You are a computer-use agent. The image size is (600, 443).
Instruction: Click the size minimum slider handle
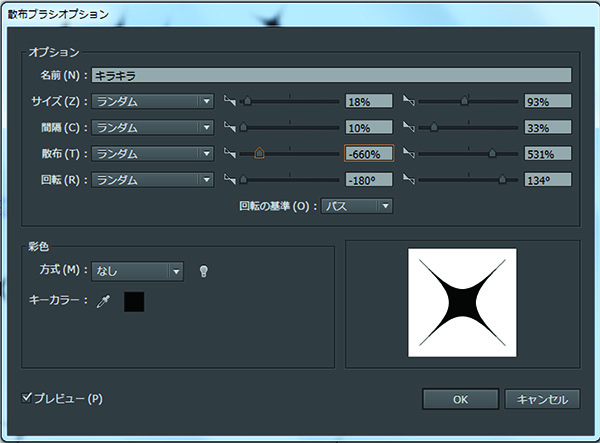click(x=248, y=101)
